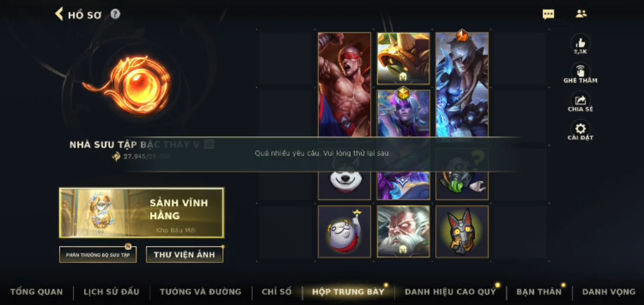Image resolution: width=644 pixels, height=305 pixels.
Task: Tap the thumbs-up like icon
Action: (581, 43)
